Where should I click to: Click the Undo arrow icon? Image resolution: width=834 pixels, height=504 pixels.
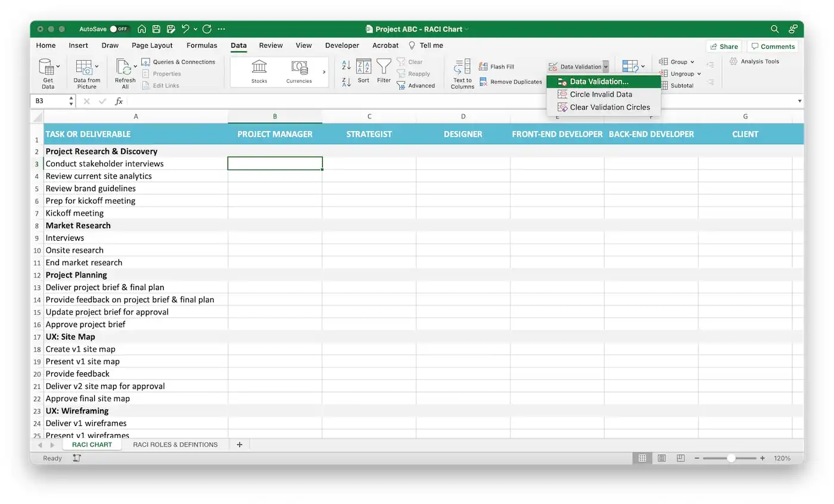185,29
